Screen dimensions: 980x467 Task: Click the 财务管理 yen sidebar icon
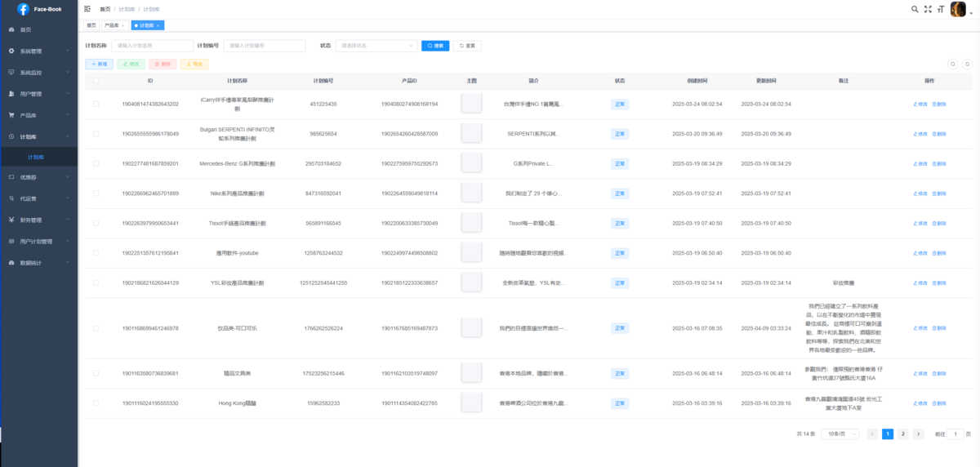click(x=11, y=220)
